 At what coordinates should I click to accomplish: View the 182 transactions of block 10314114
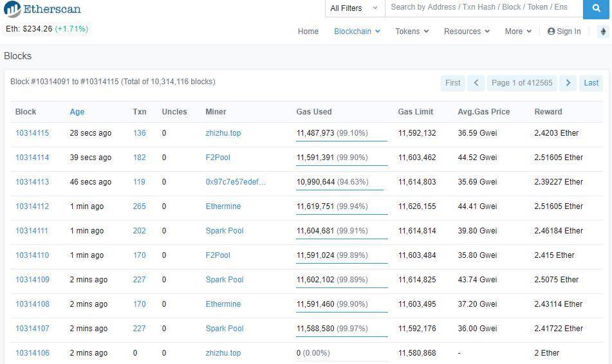140,158
